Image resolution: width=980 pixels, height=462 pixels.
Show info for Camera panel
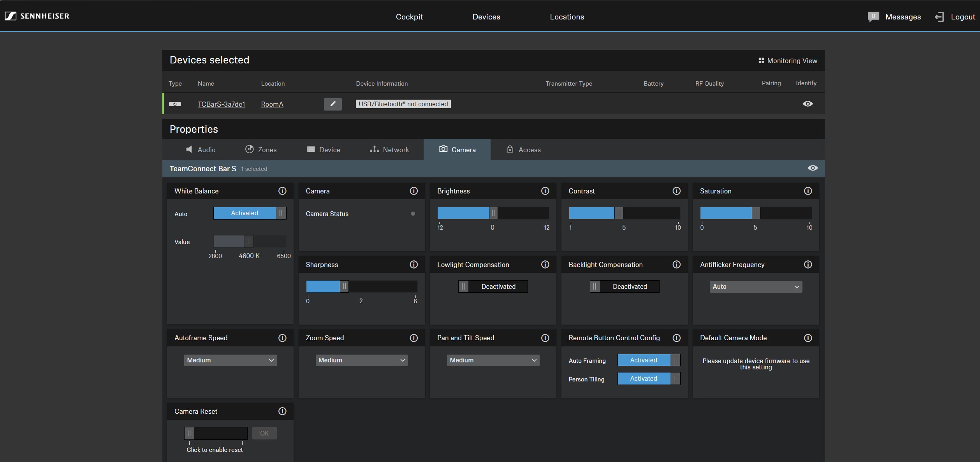[413, 191]
